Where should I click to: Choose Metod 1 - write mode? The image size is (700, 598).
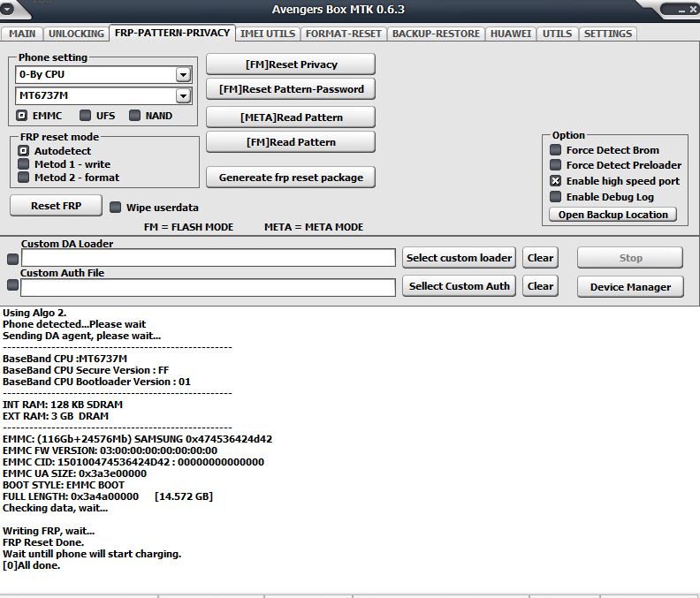click(x=23, y=163)
